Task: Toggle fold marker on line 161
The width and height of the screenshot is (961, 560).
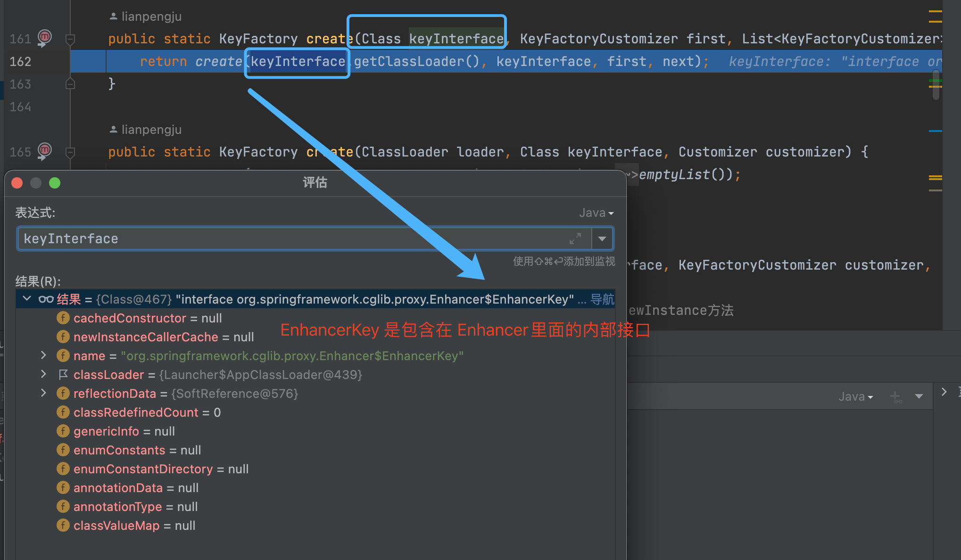Action: click(70, 39)
